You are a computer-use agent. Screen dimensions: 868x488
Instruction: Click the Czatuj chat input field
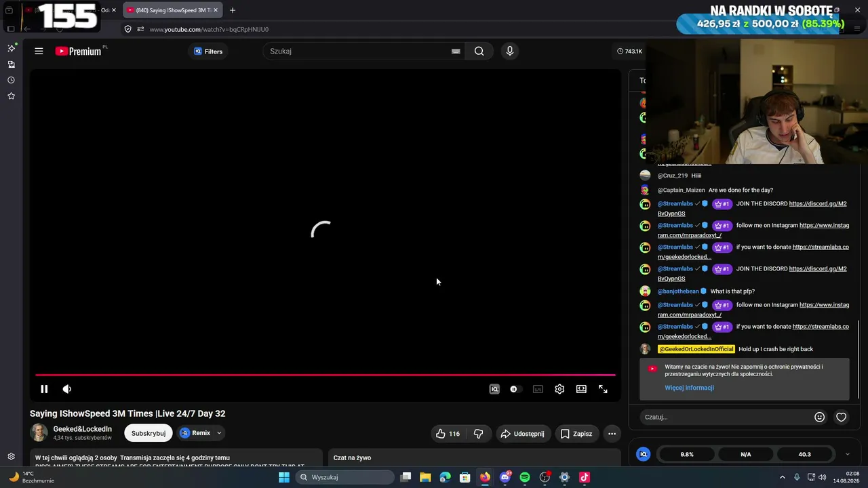(726, 417)
